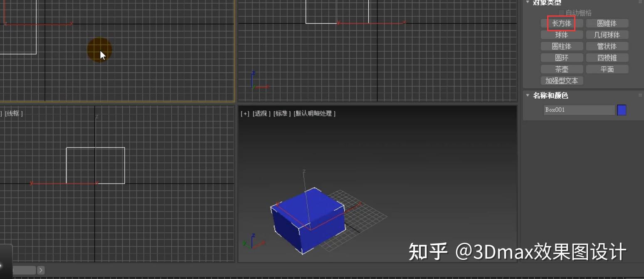Select the 圆环 (Torus) primitive
Image resolution: width=644 pixels, height=279 pixels.
pos(561,57)
